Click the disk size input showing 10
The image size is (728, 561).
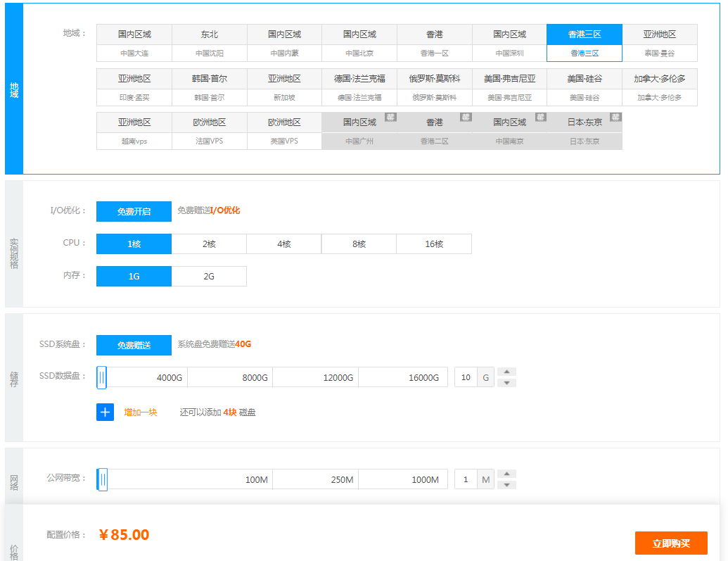[467, 377]
